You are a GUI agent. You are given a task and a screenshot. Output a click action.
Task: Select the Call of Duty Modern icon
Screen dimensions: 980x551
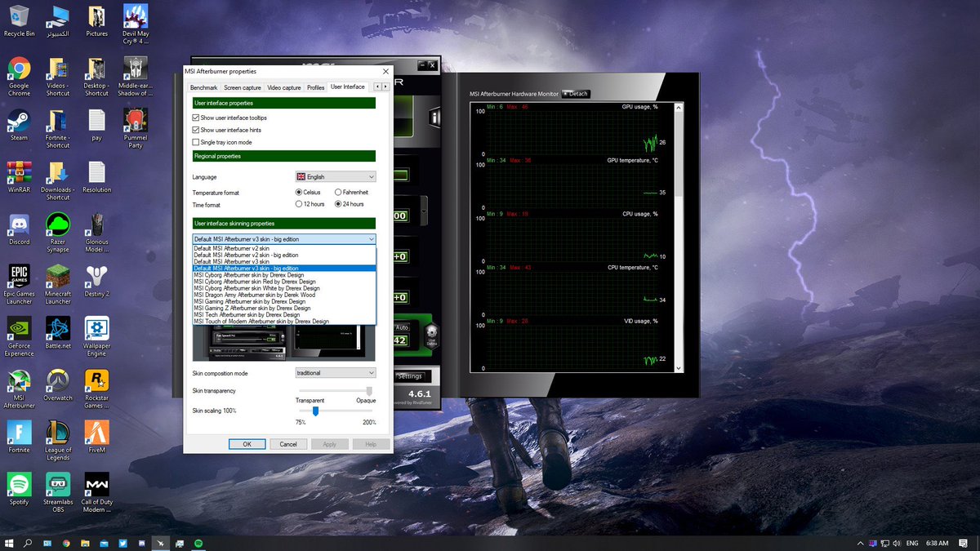tap(96, 492)
